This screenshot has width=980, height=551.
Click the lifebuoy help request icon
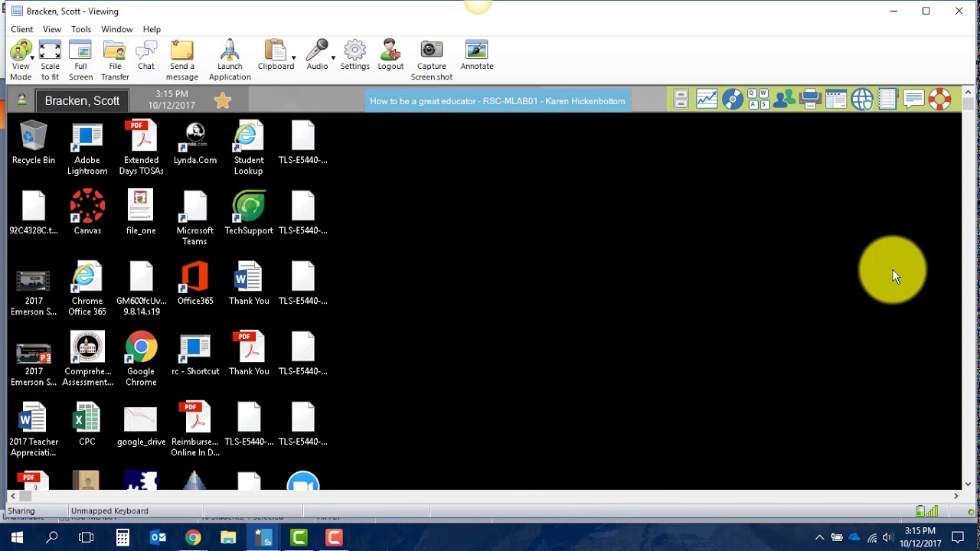click(x=940, y=99)
